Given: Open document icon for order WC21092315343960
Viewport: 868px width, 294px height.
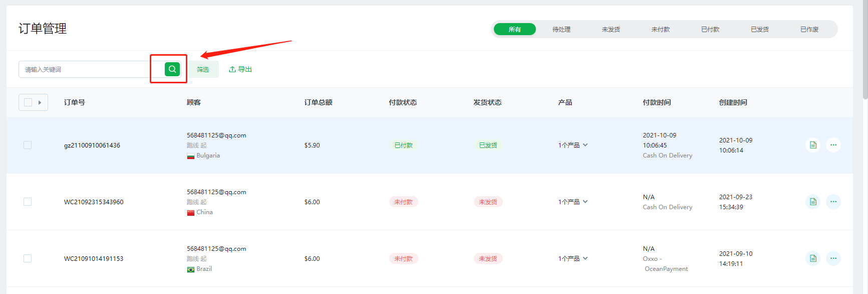Looking at the screenshot, I should coord(813,202).
